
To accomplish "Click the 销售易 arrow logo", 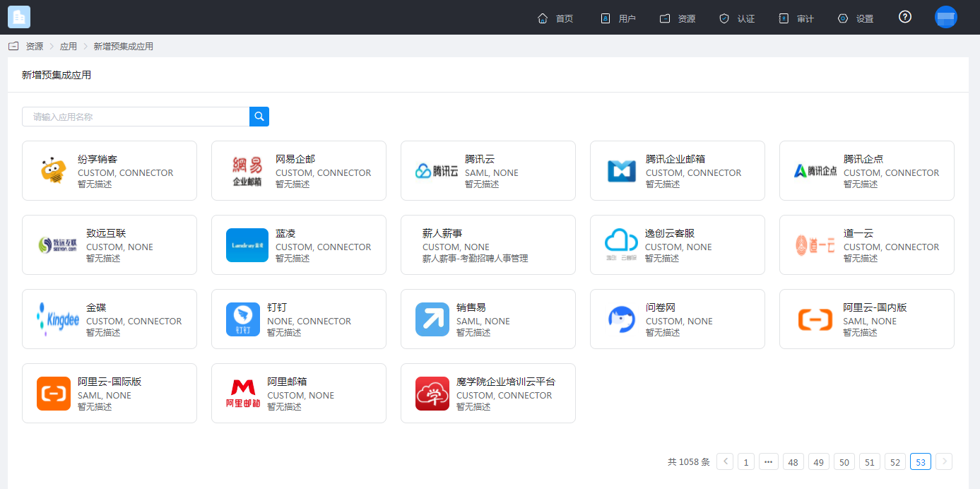I will click(x=432, y=319).
